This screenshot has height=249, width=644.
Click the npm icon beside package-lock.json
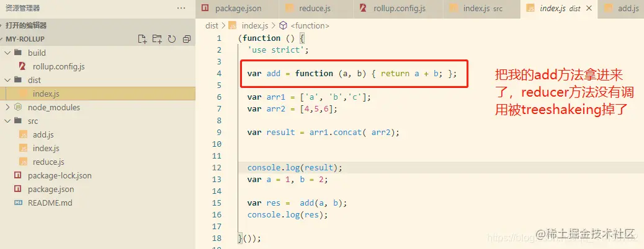(x=17, y=175)
